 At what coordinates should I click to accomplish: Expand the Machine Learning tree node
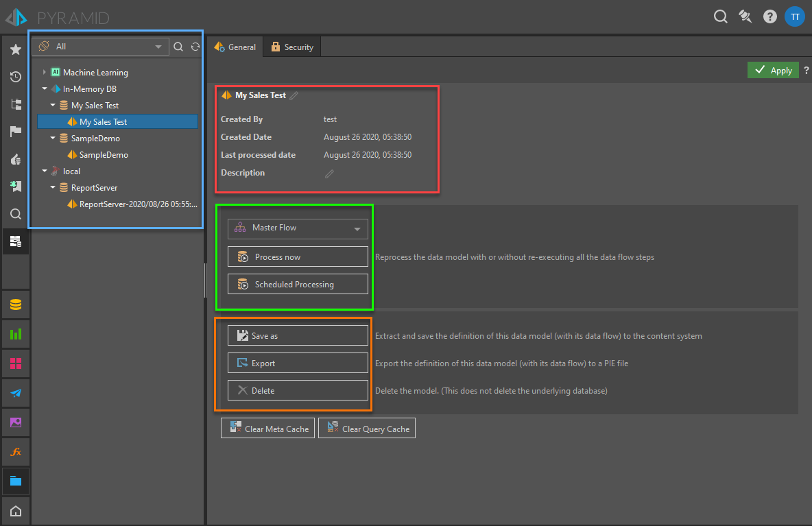[x=45, y=73]
